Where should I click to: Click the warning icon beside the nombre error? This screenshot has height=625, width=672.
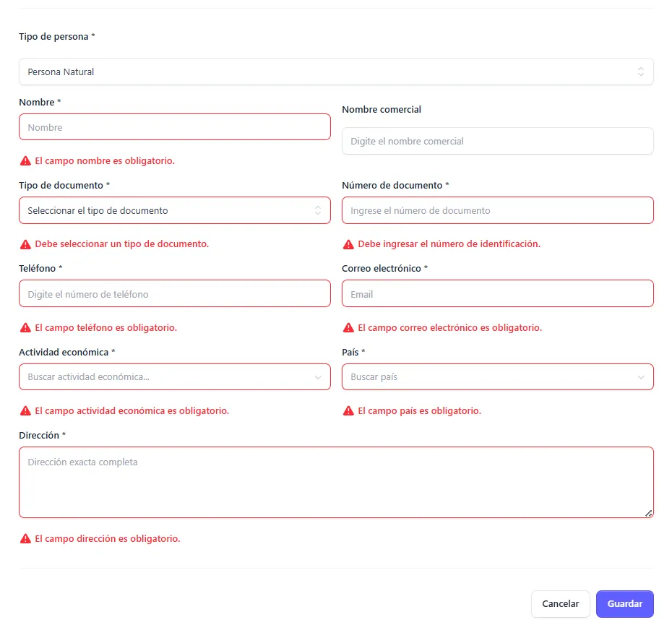coord(25,160)
